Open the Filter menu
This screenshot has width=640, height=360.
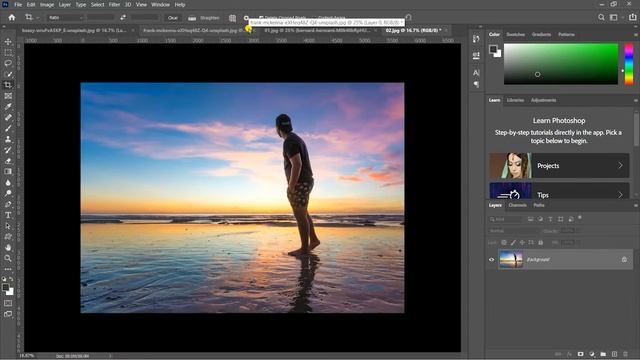pos(114,4)
